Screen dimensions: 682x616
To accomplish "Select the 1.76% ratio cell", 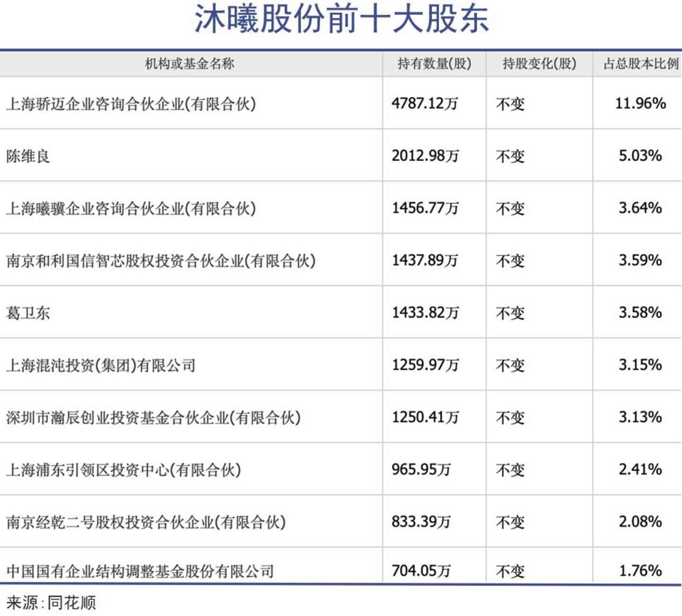I will (640, 571).
